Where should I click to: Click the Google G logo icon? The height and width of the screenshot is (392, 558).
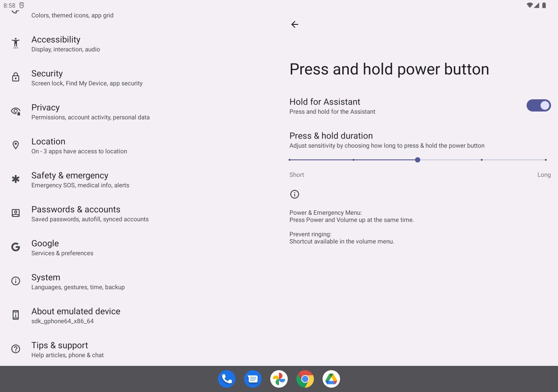pos(16,247)
